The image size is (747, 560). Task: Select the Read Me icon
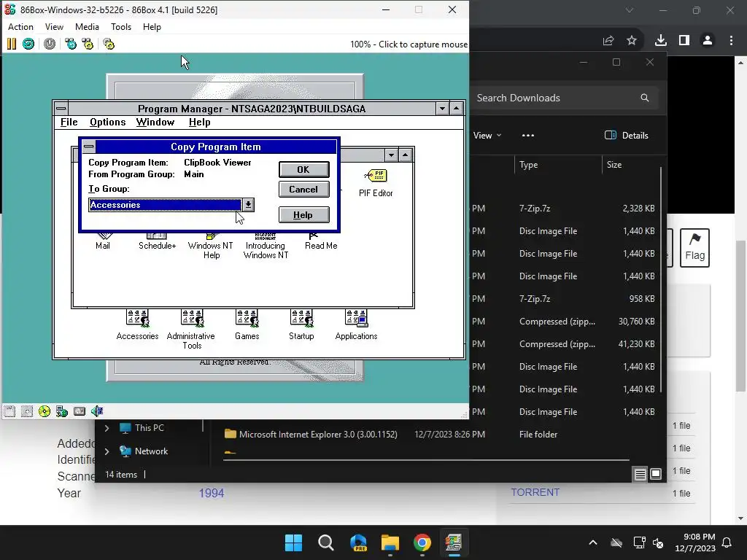click(x=321, y=242)
